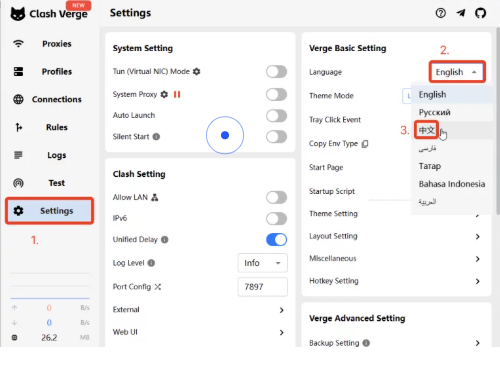This screenshot has width=500, height=365.
Task: Click the Port Config shuffle icon
Action: [x=158, y=287]
